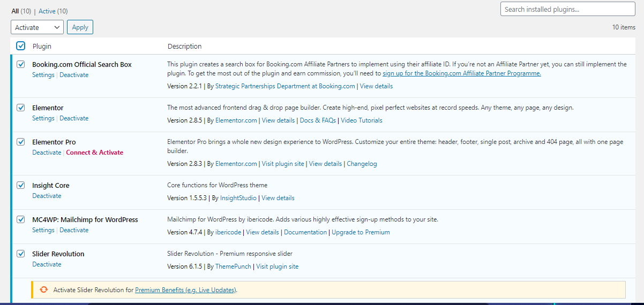Click the Description column header
The height and width of the screenshot is (305, 644).
[185, 46]
